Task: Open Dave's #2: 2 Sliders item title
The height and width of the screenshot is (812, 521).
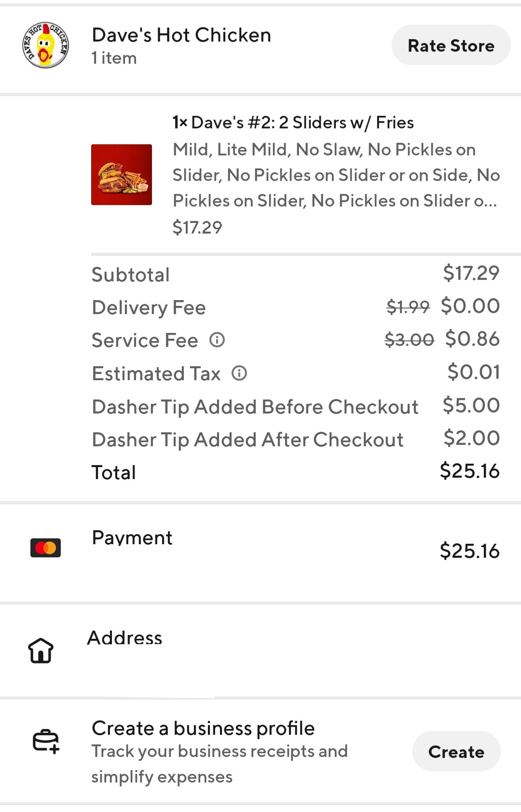Action: (x=293, y=123)
